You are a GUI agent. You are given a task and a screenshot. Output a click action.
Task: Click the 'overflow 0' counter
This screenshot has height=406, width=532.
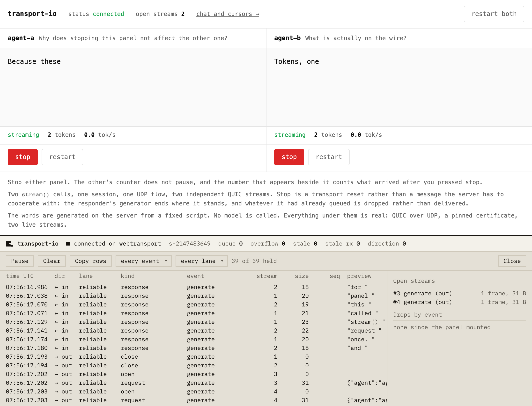268,244
